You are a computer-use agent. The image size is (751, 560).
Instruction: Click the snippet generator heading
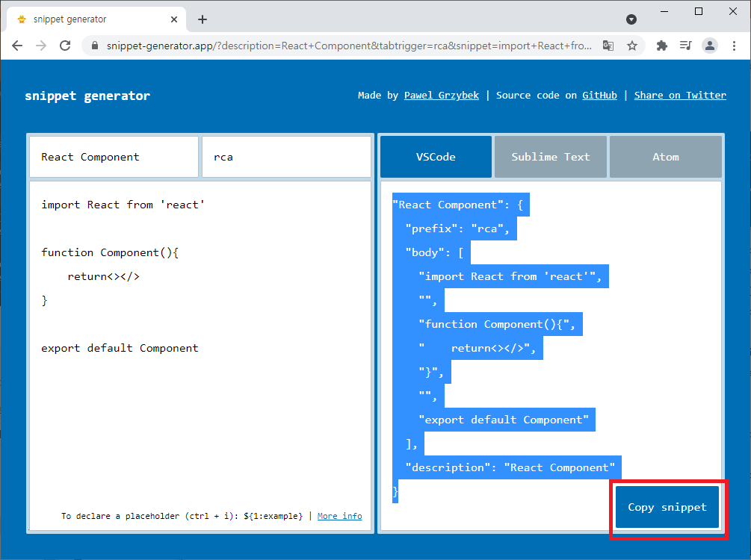pos(87,96)
